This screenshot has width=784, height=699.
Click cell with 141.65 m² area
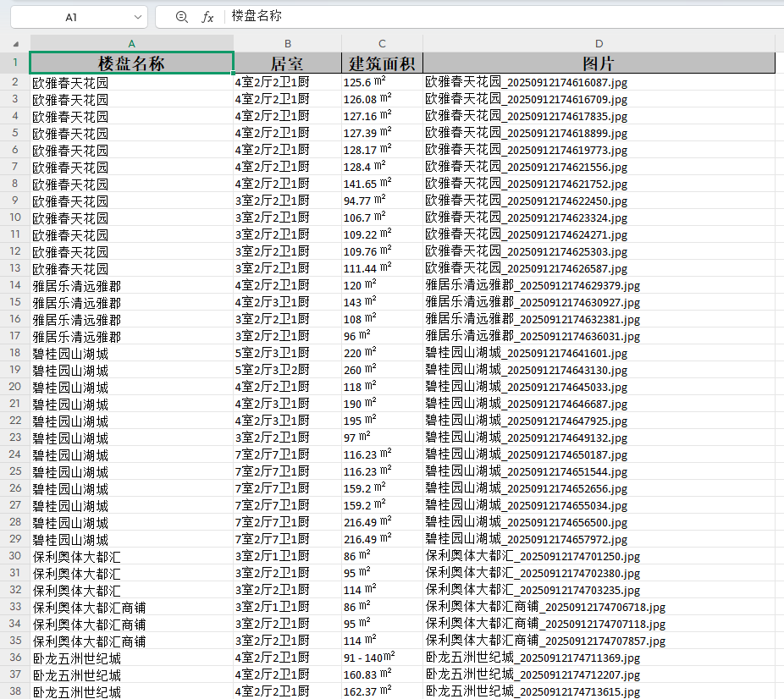pyautogui.click(x=382, y=184)
